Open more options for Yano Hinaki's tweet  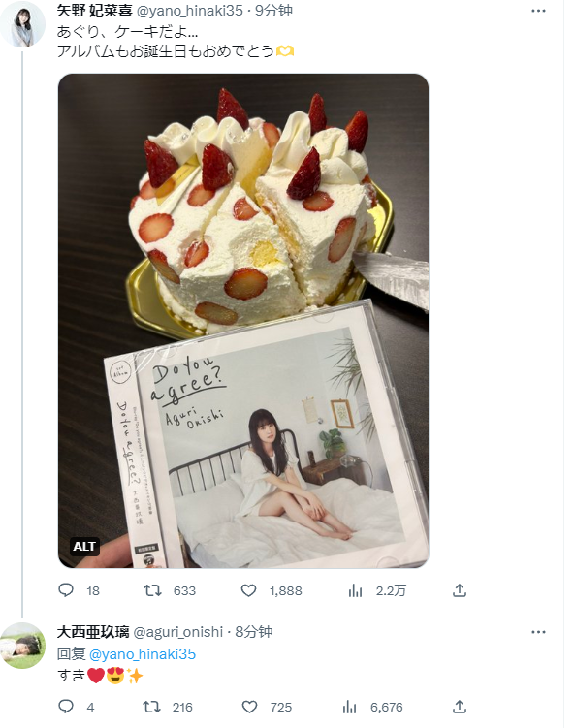tap(538, 11)
